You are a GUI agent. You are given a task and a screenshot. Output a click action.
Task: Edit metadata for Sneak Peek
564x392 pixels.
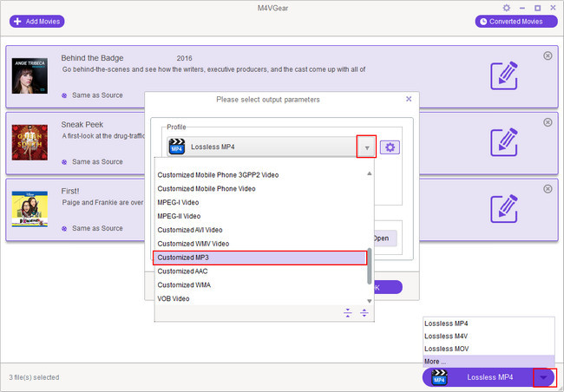point(504,142)
